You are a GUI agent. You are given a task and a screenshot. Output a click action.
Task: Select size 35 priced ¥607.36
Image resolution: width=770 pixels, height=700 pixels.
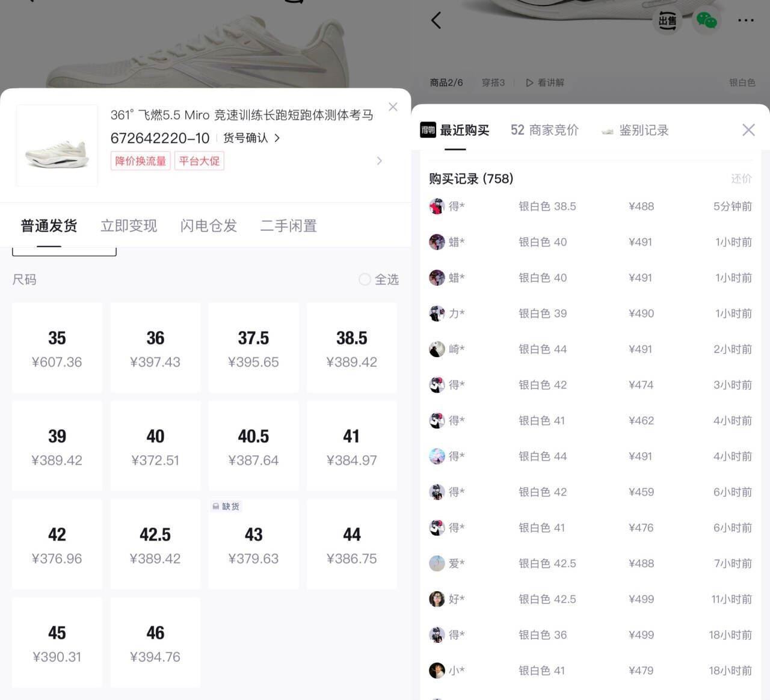pyautogui.click(x=57, y=348)
